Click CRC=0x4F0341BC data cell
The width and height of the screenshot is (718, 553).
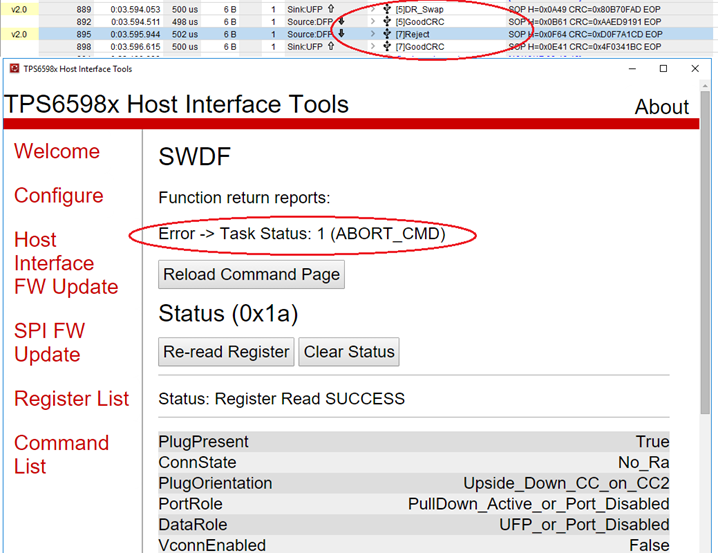tap(585, 46)
